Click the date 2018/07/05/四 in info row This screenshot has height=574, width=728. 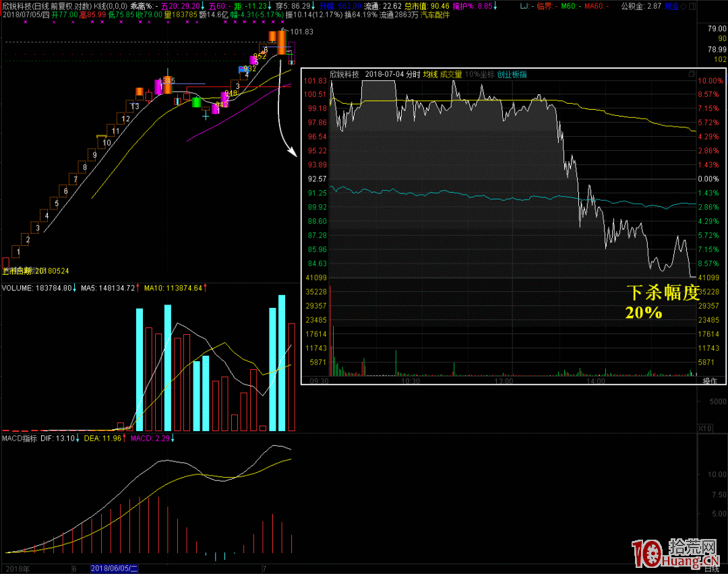coord(26,15)
